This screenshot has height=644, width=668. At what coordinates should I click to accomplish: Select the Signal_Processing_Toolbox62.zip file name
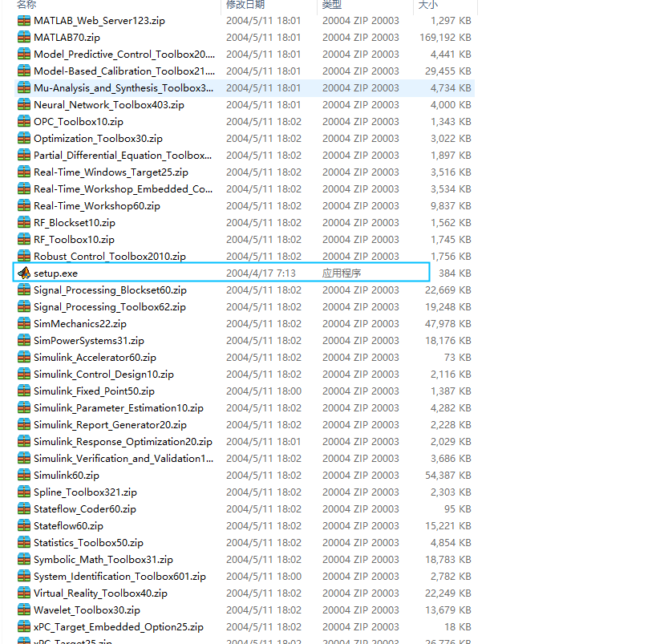coord(110,307)
